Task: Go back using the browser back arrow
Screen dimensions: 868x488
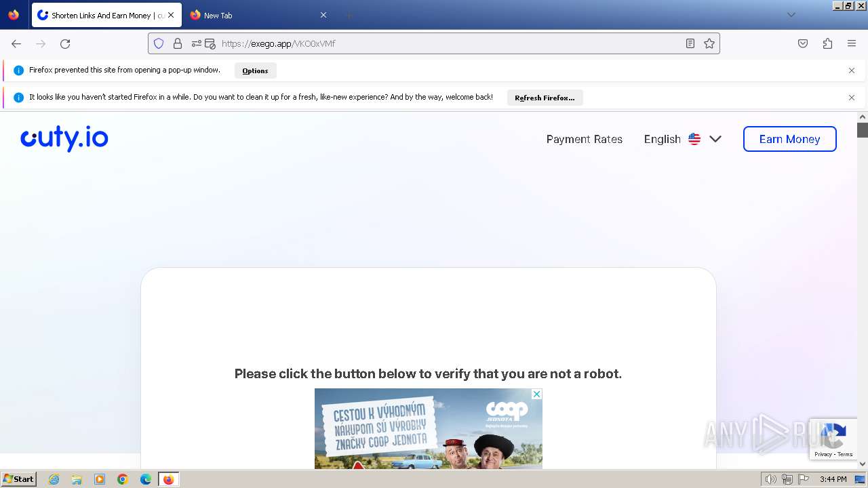Action: pos(16,43)
